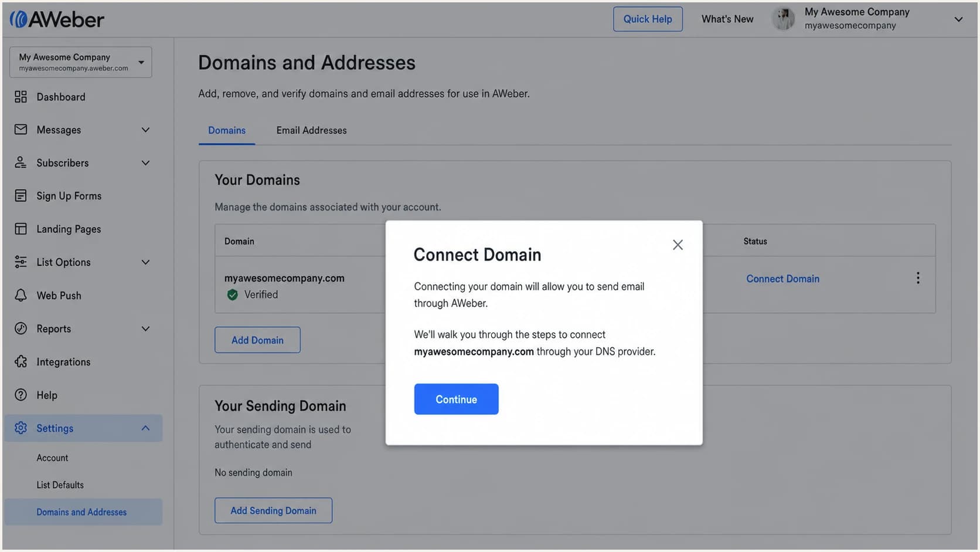This screenshot has height=552, width=980.
Task: Select List Defaults under Settings
Action: [x=60, y=485]
